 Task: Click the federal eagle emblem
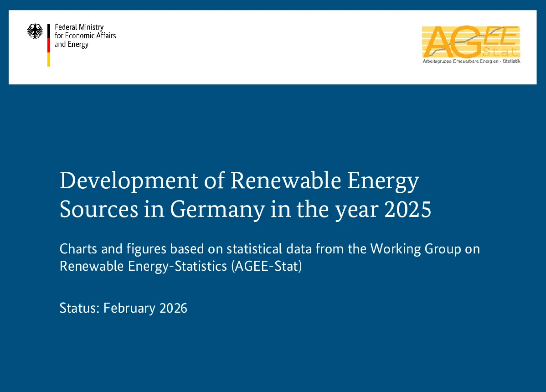coord(35,31)
